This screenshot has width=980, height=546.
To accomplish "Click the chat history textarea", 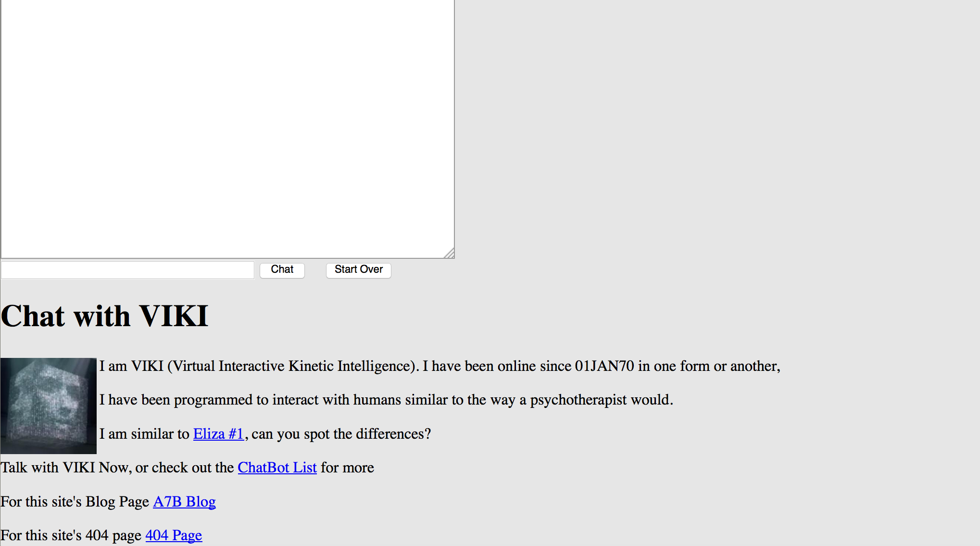I will click(226, 128).
